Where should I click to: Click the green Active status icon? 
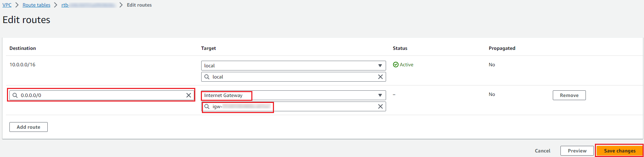coord(395,65)
